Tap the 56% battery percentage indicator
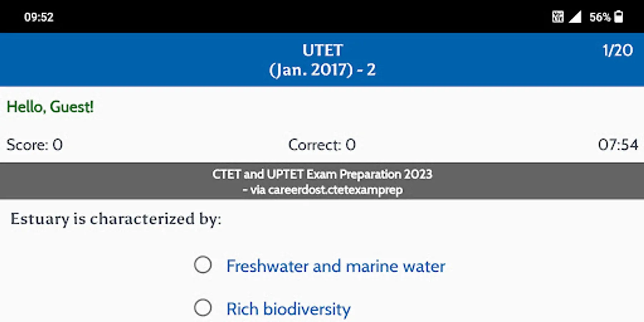Screen dimensions: 644x322 600,17
